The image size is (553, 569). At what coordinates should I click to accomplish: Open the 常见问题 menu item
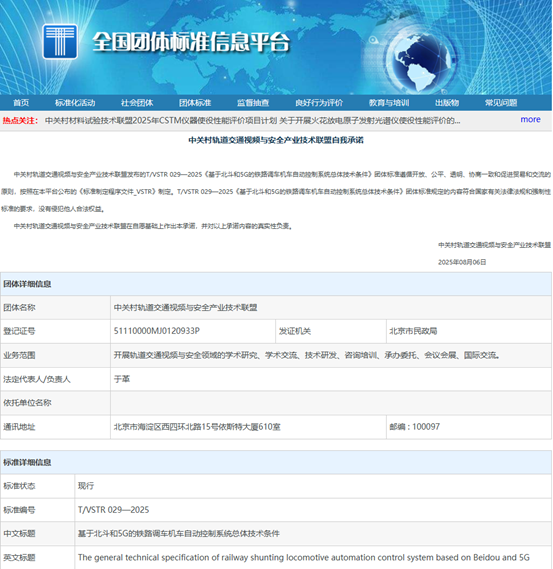(x=501, y=103)
